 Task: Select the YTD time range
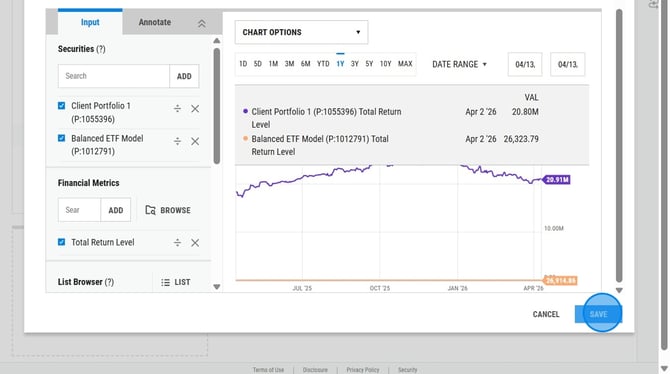323,64
